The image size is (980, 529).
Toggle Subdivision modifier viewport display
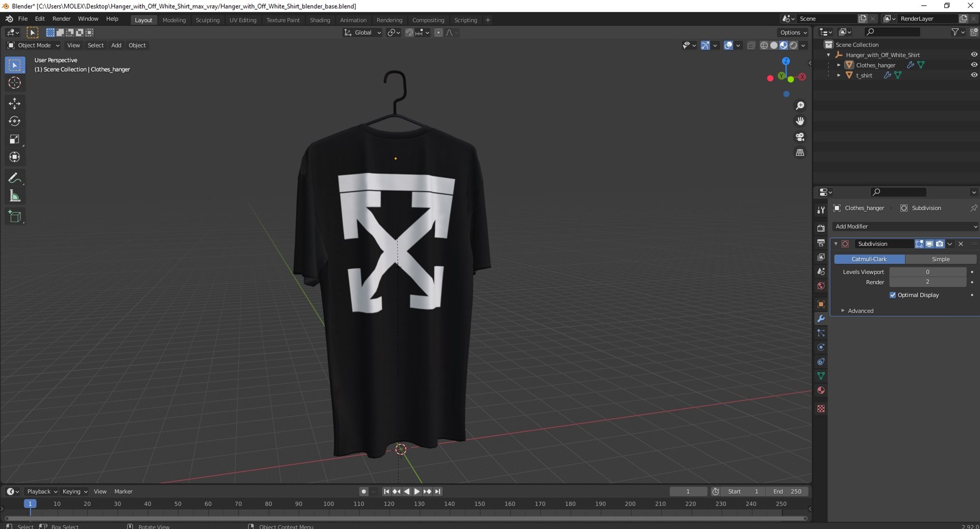tap(929, 244)
